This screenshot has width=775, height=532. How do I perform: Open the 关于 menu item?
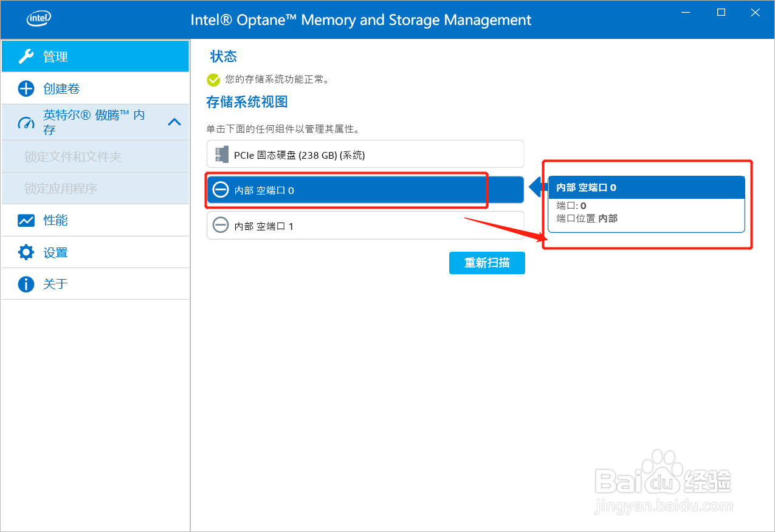(x=95, y=284)
